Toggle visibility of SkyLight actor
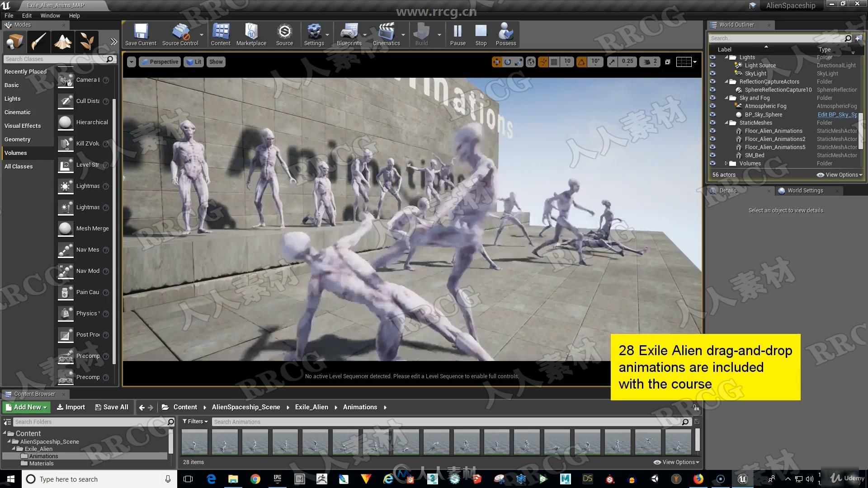The image size is (868, 488). tap(713, 74)
